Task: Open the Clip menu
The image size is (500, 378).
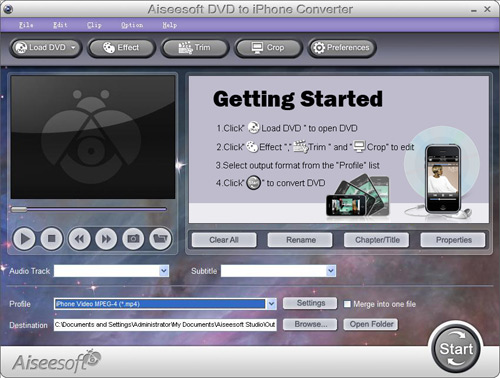Action: (94, 25)
